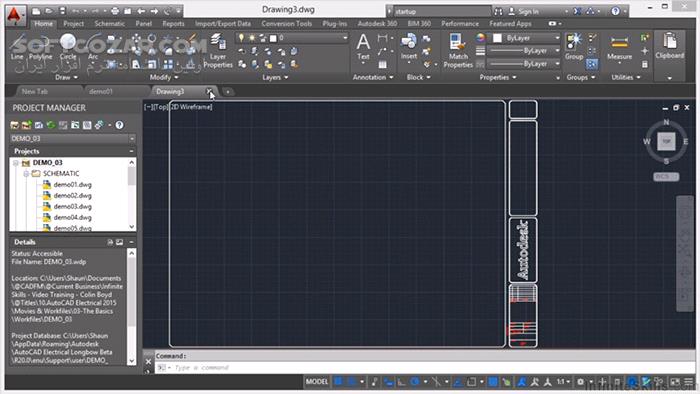Open the Exchange Apps X icon
Screen dimensions: 700x394
[x=577, y=11]
